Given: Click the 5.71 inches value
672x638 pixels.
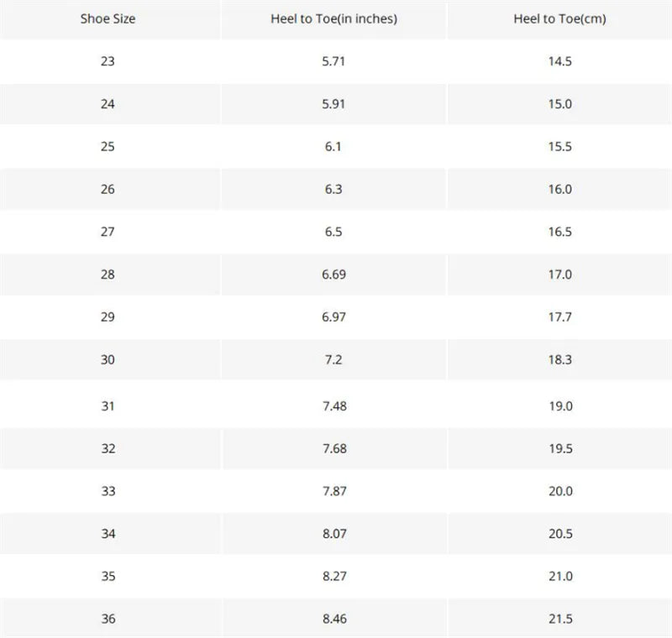Looking at the screenshot, I should pyautogui.click(x=333, y=61).
